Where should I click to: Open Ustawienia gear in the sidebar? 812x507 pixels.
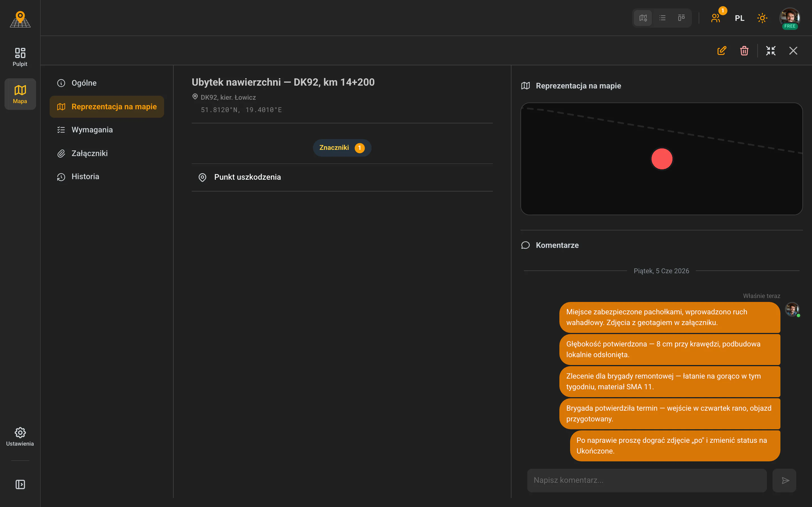click(x=20, y=437)
